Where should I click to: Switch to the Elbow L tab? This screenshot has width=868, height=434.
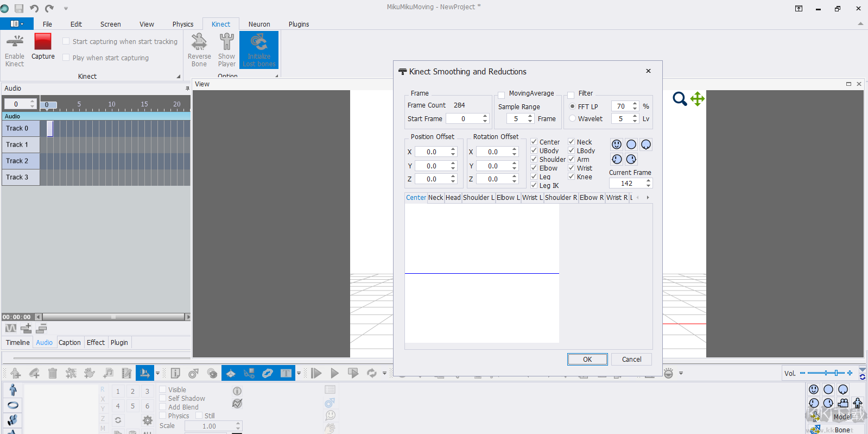pos(508,198)
